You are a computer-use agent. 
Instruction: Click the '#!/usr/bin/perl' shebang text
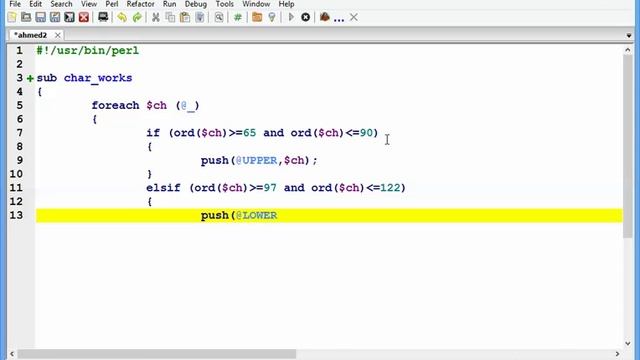(x=88, y=51)
